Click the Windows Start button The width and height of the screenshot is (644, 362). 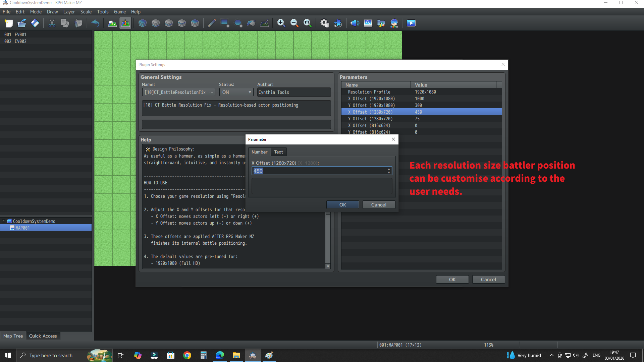click(x=8, y=355)
